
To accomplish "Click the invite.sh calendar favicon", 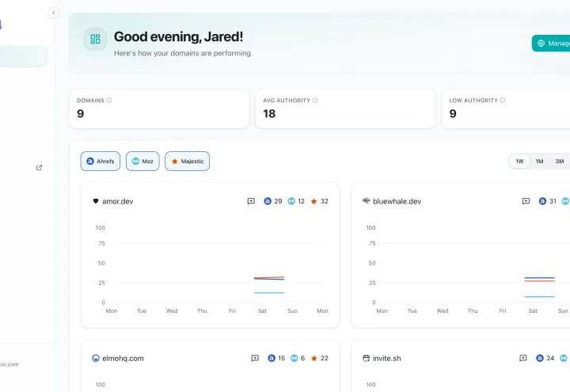I will (x=366, y=358).
